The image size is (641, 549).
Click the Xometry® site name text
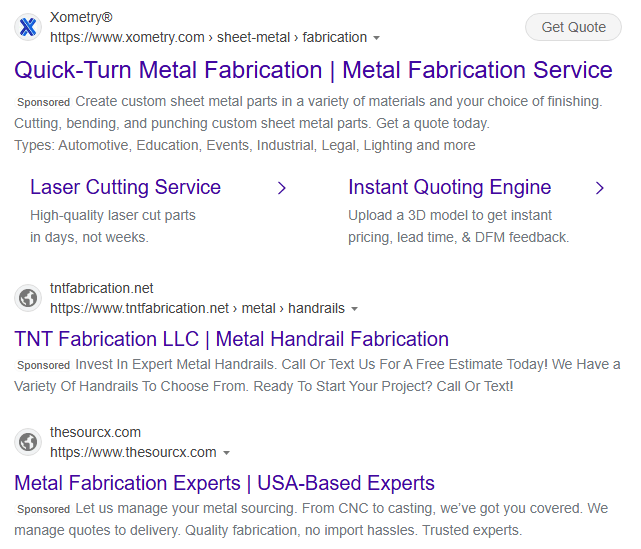[81, 17]
